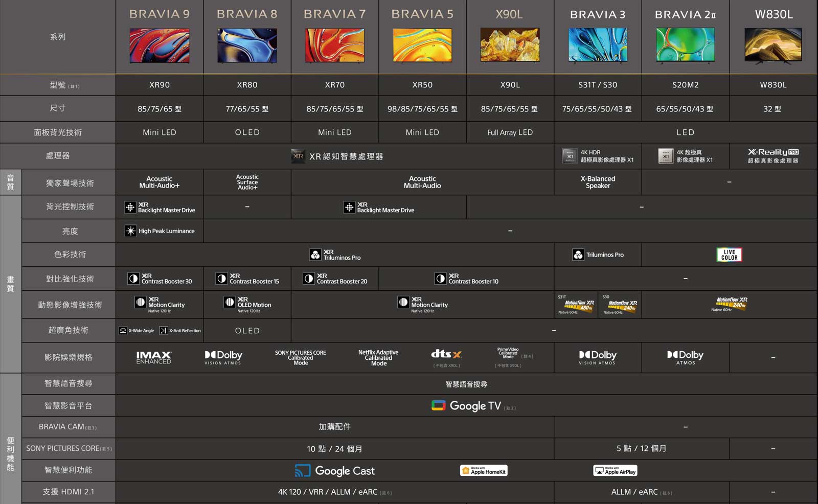
Task: Click the ALLM / eARC cell
Action: (642, 492)
